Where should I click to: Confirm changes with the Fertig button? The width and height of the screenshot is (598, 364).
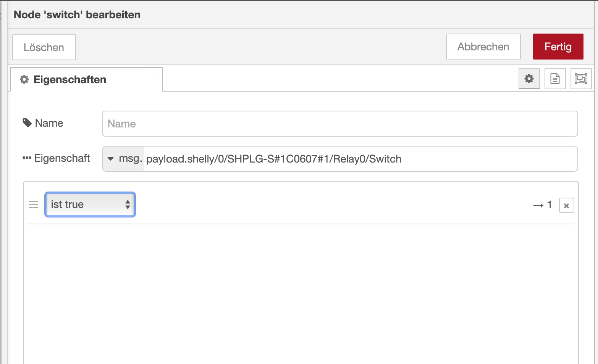pos(558,47)
